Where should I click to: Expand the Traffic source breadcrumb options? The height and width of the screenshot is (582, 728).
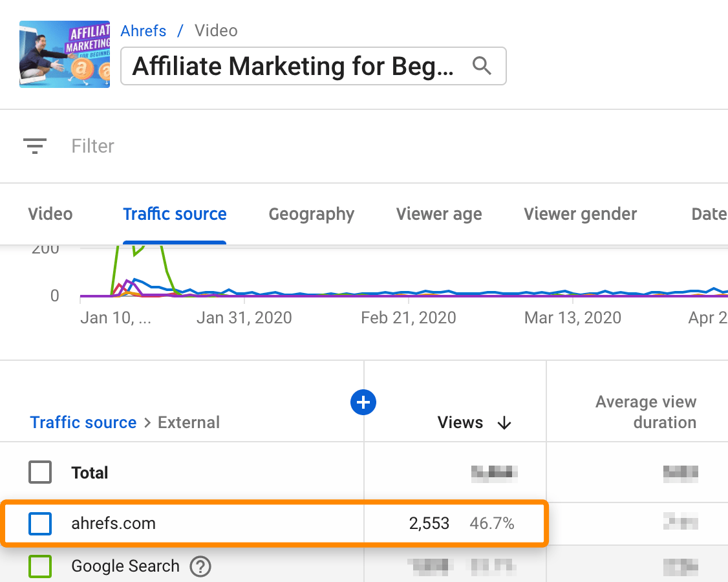(x=83, y=422)
